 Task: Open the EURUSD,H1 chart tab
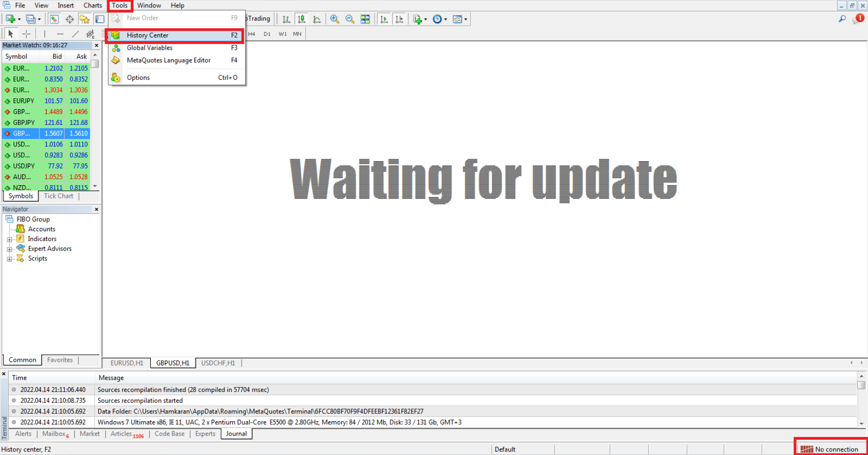coord(126,363)
